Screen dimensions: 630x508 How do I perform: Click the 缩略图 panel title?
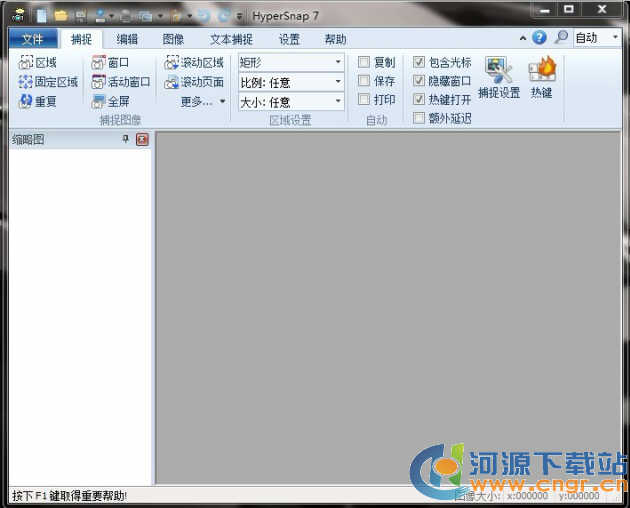(x=28, y=139)
